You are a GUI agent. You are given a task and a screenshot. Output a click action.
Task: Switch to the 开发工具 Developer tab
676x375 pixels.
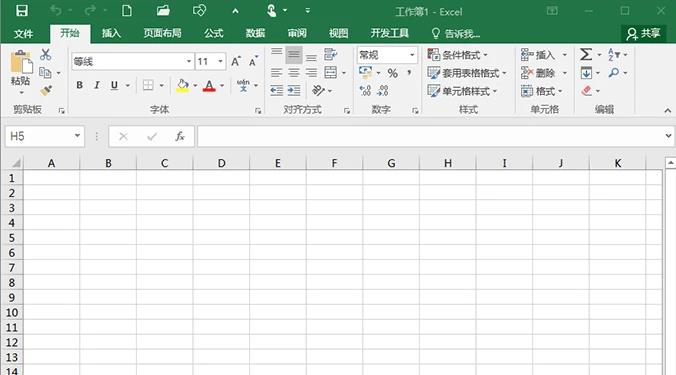click(389, 33)
